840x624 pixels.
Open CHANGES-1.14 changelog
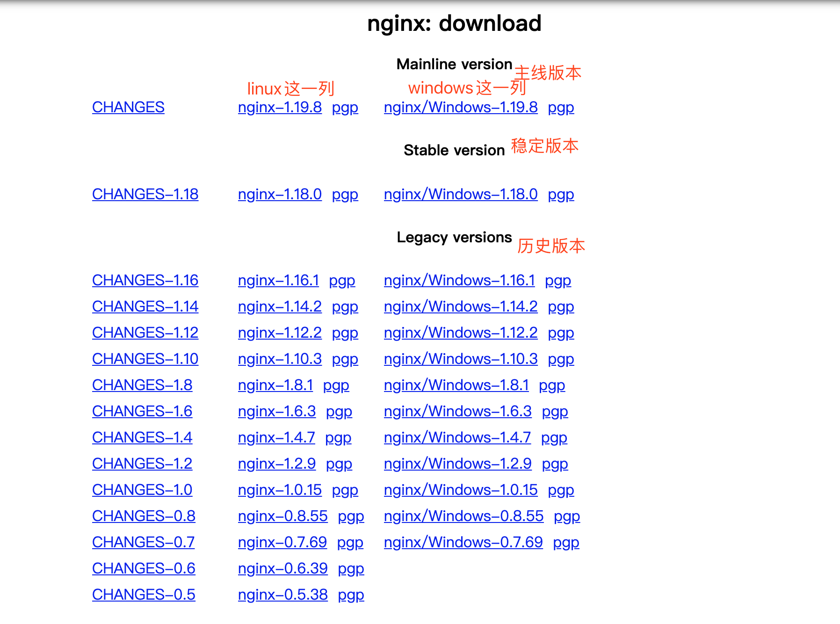[x=145, y=306]
